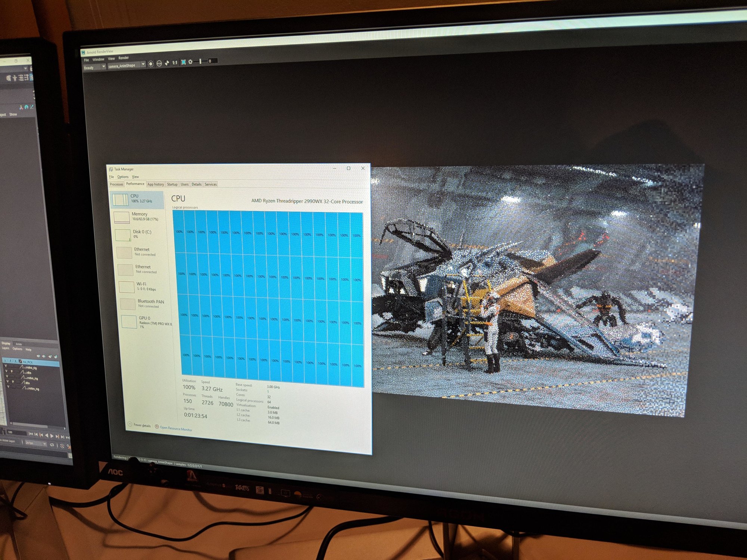Image resolution: width=747 pixels, height=560 pixels.
Task: Click the RGB channel display icon
Action: click(159, 63)
